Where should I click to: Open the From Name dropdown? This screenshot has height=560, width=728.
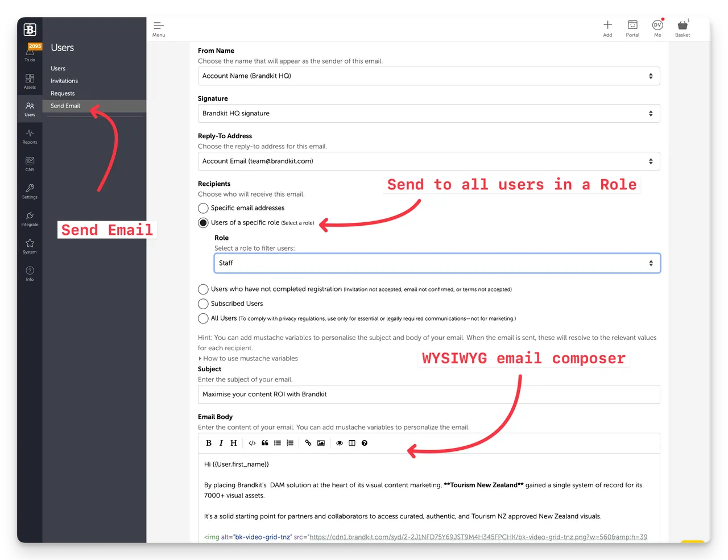(428, 76)
